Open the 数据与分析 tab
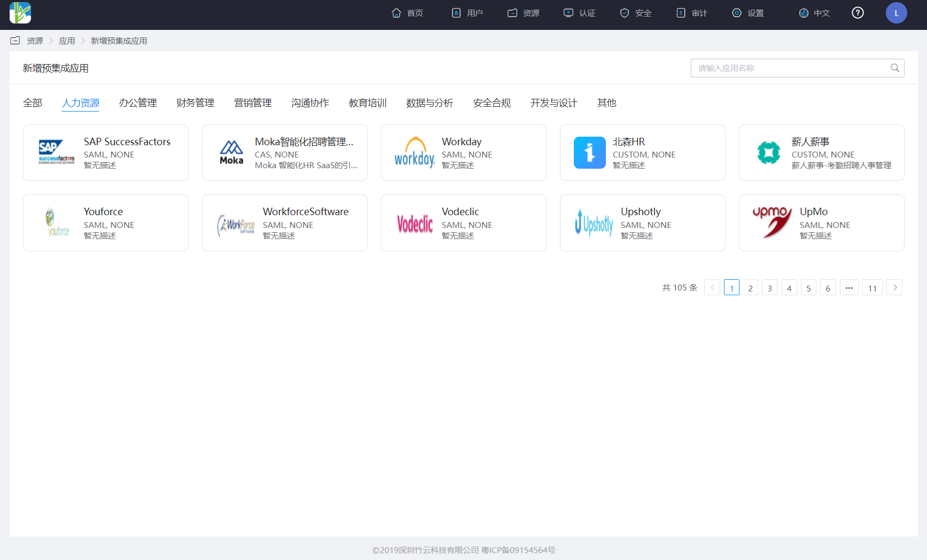Image resolution: width=927 pixels, height=560 pixels. point(430,103)
